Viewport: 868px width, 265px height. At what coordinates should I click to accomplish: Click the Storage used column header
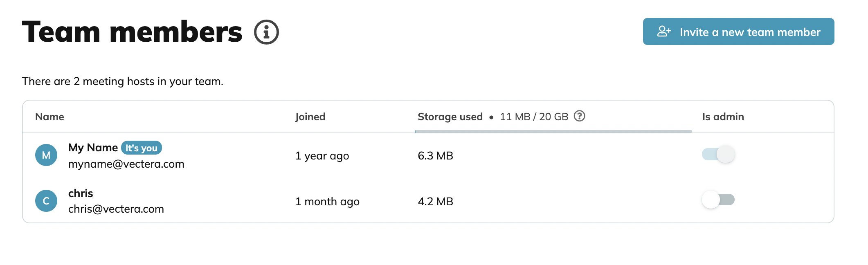[450, 117]
